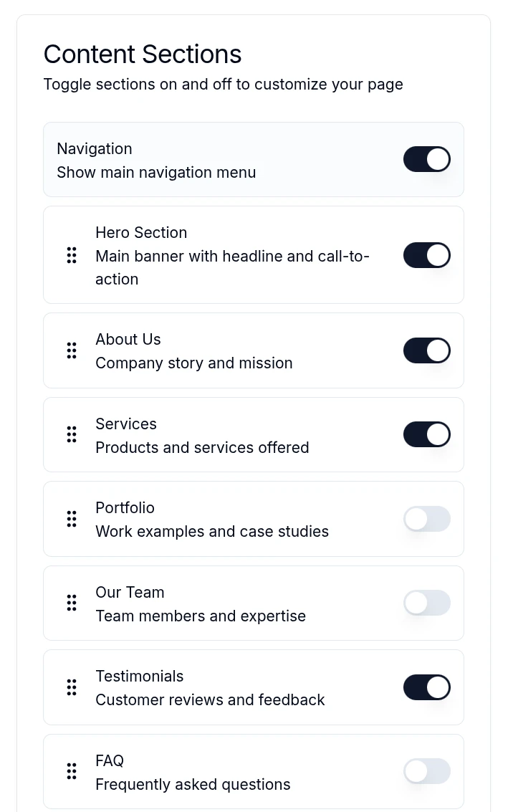The width and height of the screenshot is (508, 812).
Task: Click the FAQ drag handle icon
Action: 72,771
